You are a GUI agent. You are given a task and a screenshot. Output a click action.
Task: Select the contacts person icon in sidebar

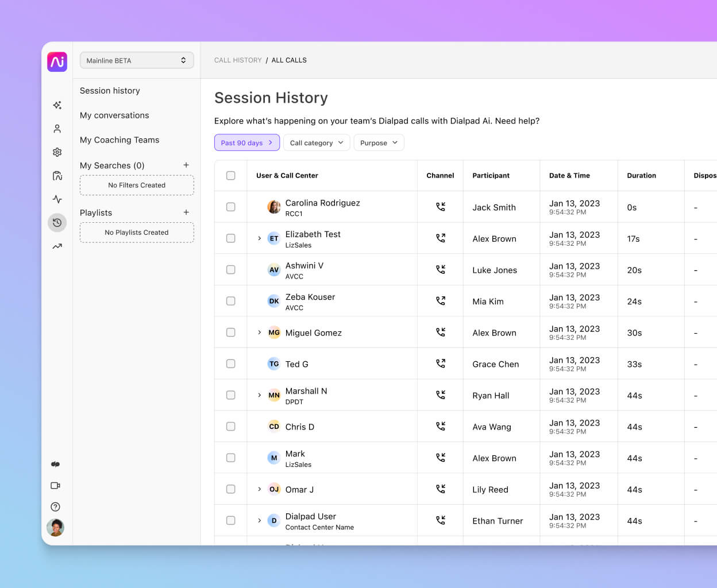tap(57, 129)
